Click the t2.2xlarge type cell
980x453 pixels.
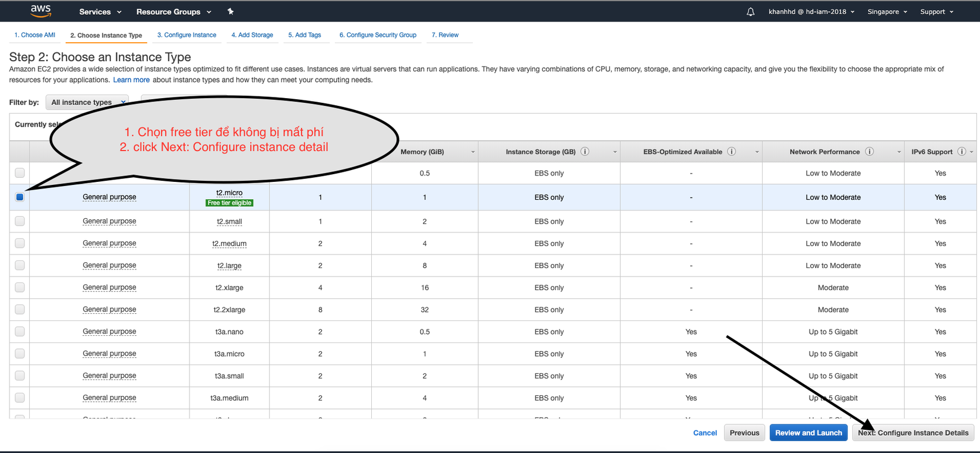229,310
